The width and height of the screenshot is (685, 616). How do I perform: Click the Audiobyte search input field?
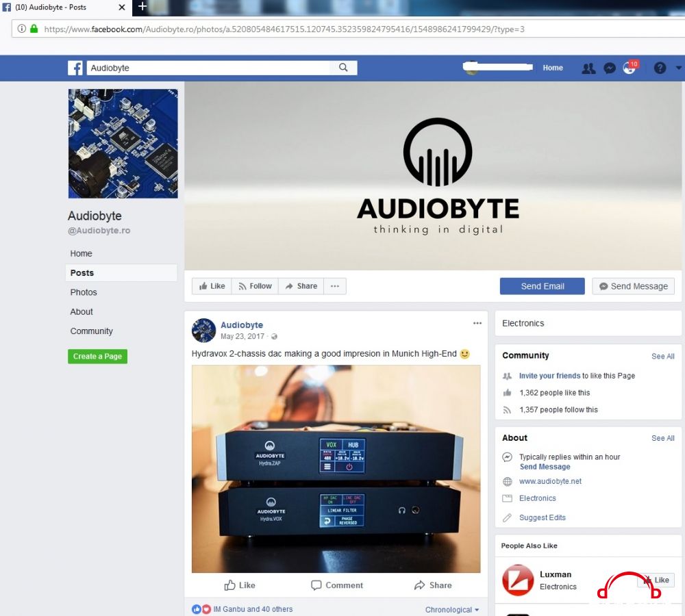coord(209,68)
